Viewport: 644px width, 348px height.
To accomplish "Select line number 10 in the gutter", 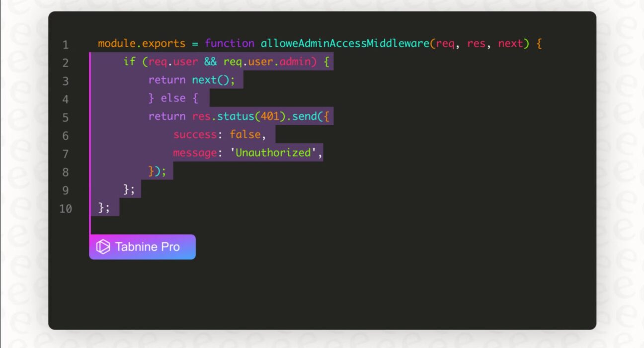I will click(x=65, y=209).
